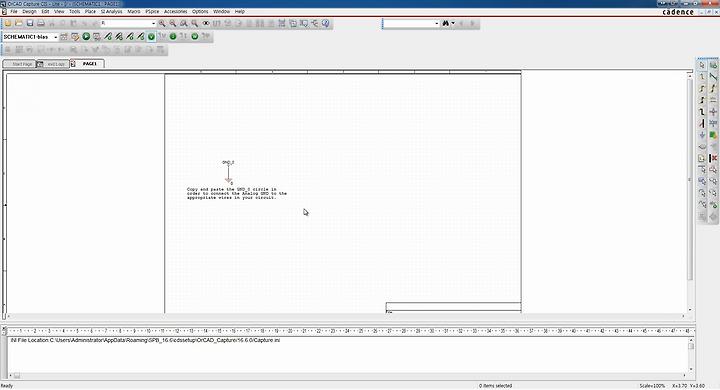The image size is (720, 390).
Task: Place the second probe marker icon
Action: pos(119,36)
